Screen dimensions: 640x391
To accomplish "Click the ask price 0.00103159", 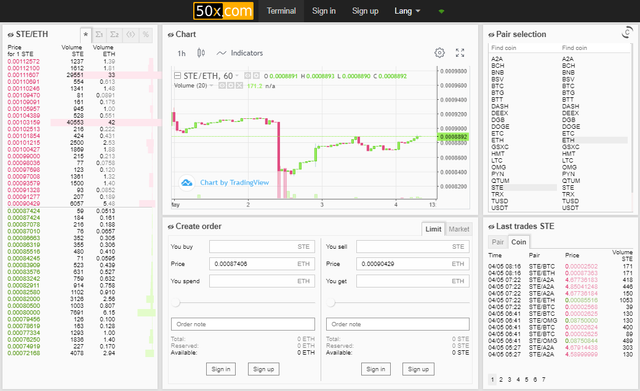I will (24, 122).
